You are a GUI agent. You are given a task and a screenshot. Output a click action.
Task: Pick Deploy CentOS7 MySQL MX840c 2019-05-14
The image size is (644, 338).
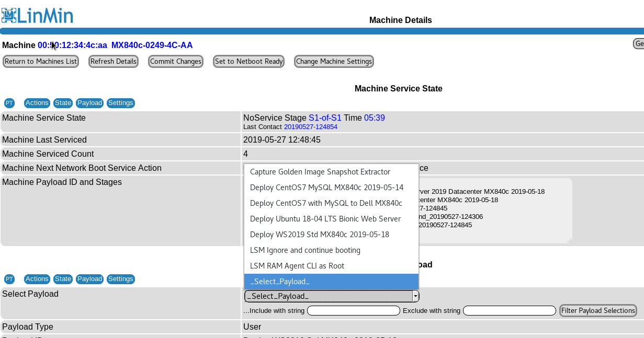(326, 188)
